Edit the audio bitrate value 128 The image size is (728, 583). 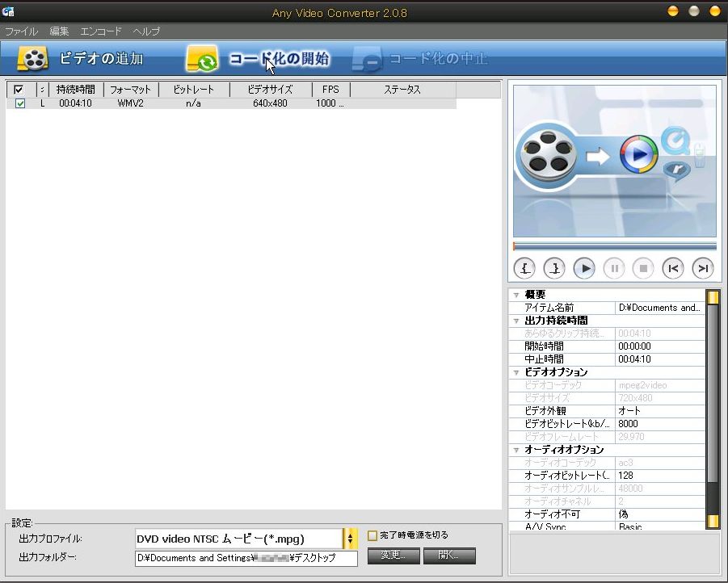click(x=660, y=476)
